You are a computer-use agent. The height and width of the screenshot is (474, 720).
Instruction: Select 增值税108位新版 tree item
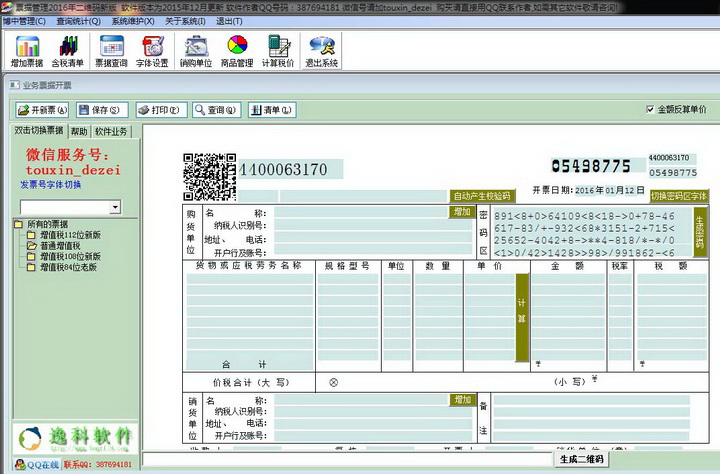click(70, 256)
